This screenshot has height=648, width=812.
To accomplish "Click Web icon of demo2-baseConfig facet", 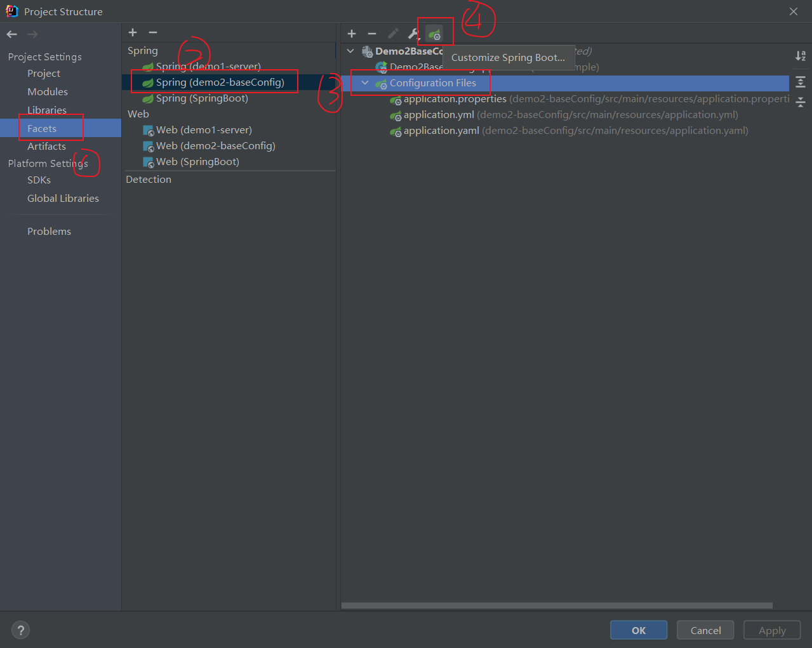I will coord(149,147).
